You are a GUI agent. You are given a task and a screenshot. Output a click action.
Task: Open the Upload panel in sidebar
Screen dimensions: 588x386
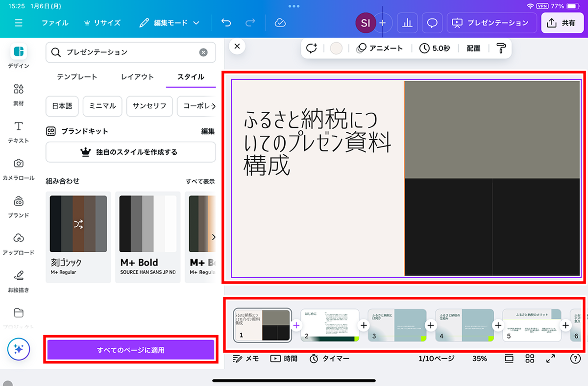pyautogui.click(x=19, y=243)
